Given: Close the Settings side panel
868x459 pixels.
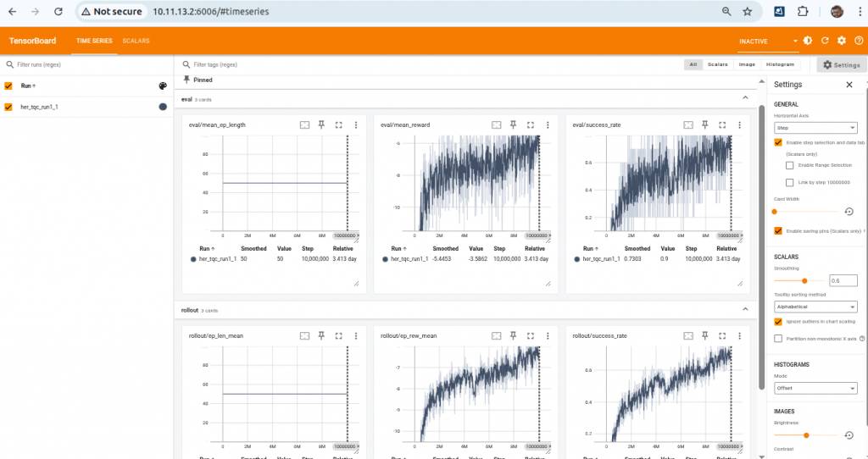Looking at the screenshot, I should point(849,85).
